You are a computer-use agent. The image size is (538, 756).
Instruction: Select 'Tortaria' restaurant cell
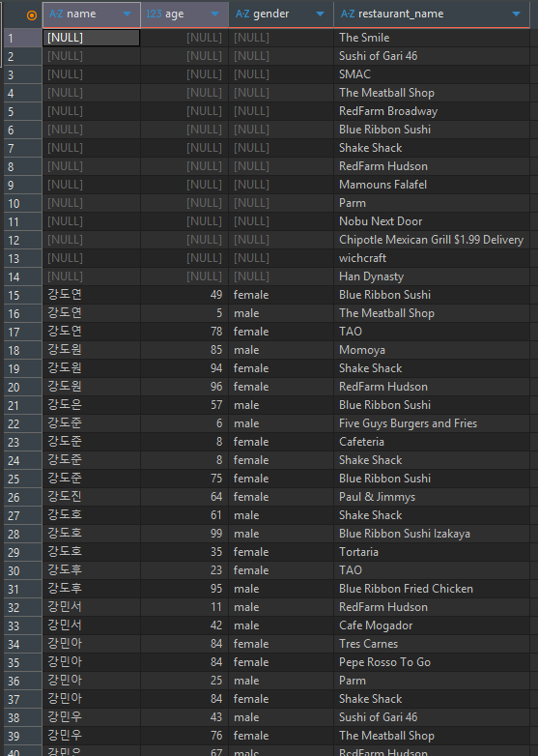(432, 552)
